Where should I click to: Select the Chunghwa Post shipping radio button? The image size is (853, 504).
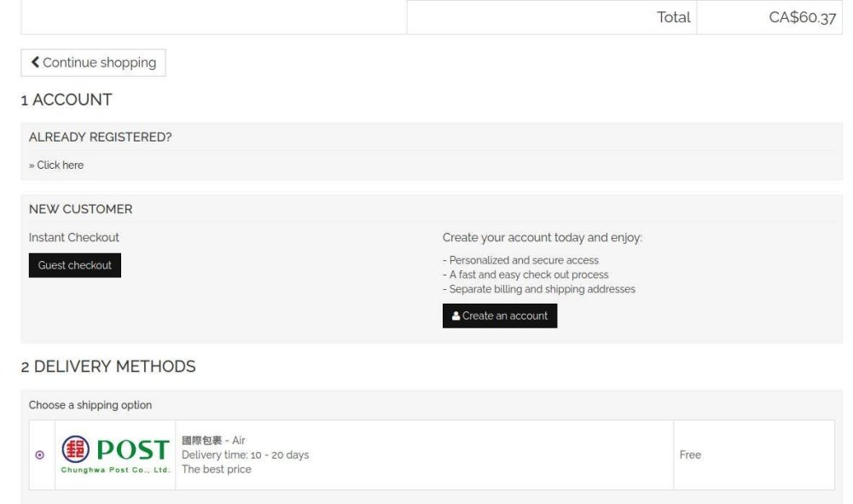pos(39,455)
